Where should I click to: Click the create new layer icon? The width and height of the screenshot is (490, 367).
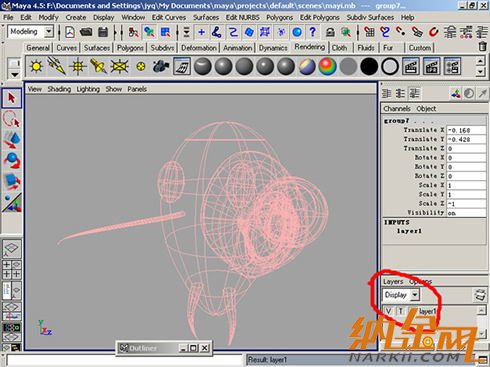(479, 295)
